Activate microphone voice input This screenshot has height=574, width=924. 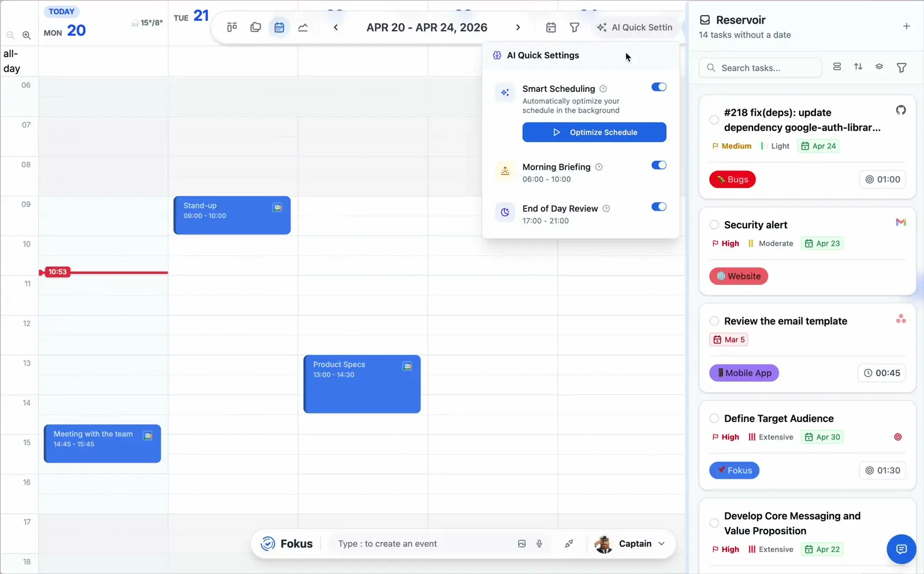click(x=539, y=543)
